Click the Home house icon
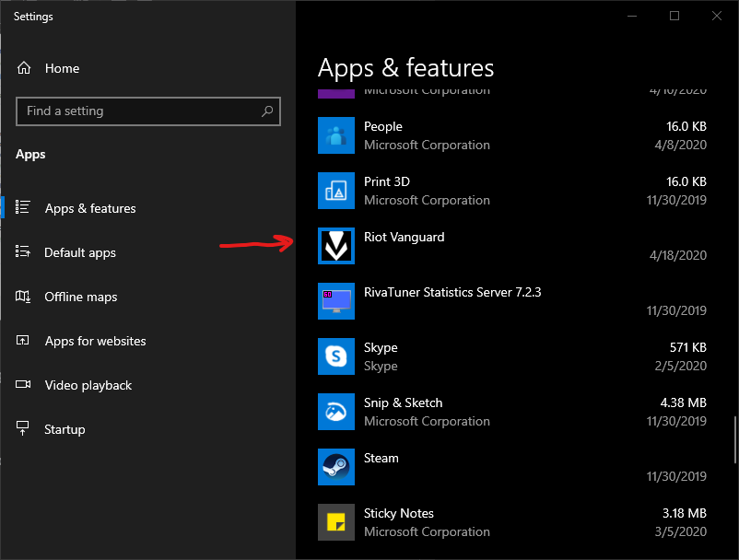Screen dimensions: 739x560 [24, 68]
